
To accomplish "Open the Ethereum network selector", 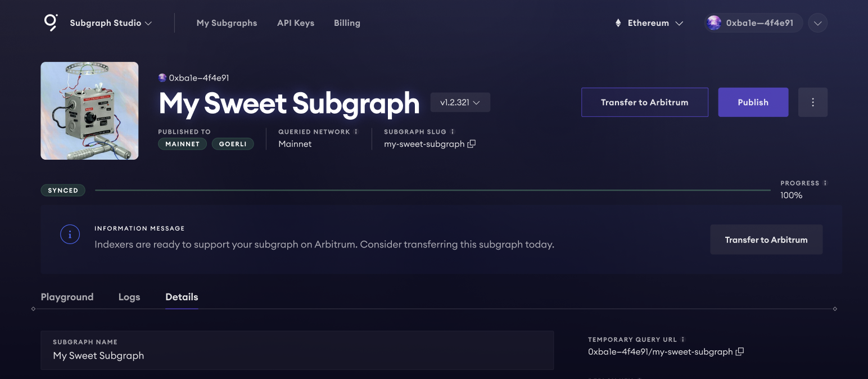I will 649,23.
